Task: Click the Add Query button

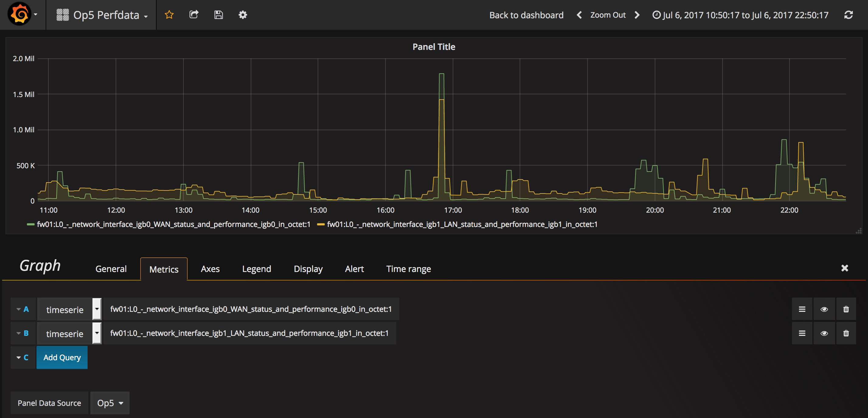Action: tap(62, 357)
